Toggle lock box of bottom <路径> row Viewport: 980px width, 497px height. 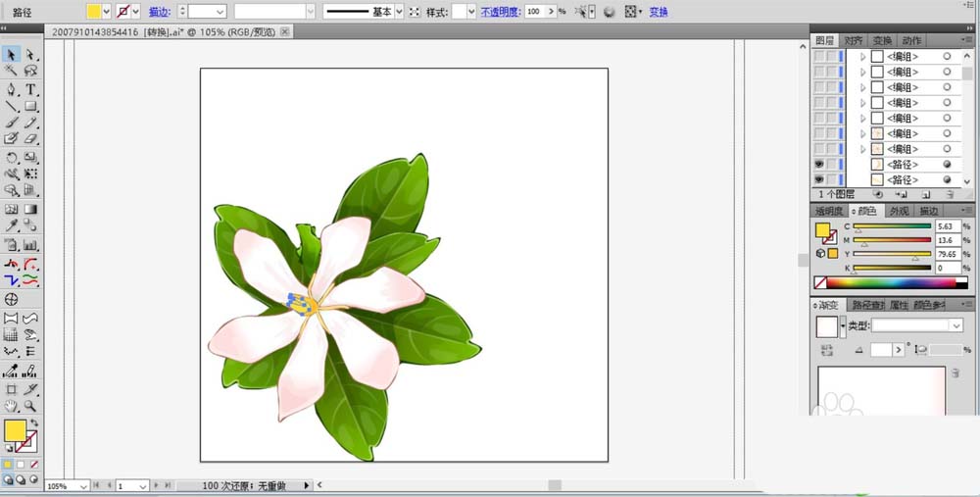831,180
